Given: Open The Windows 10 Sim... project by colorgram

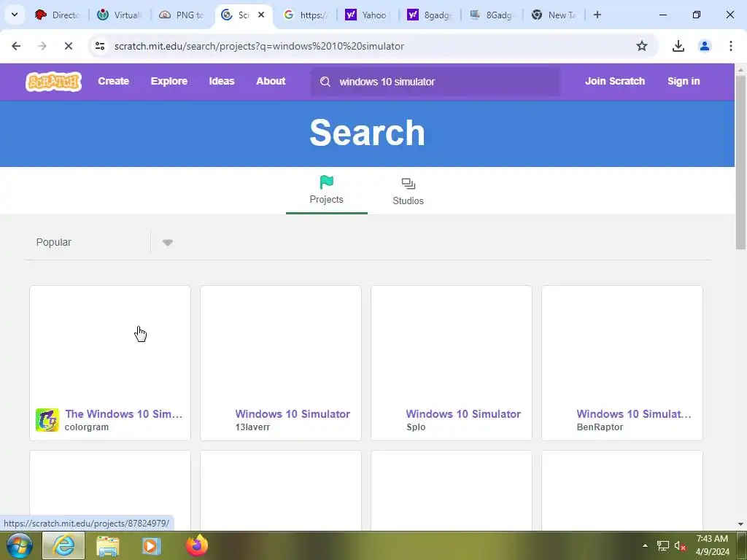Looking at the screenshot, I should click(x=124, y=414).
